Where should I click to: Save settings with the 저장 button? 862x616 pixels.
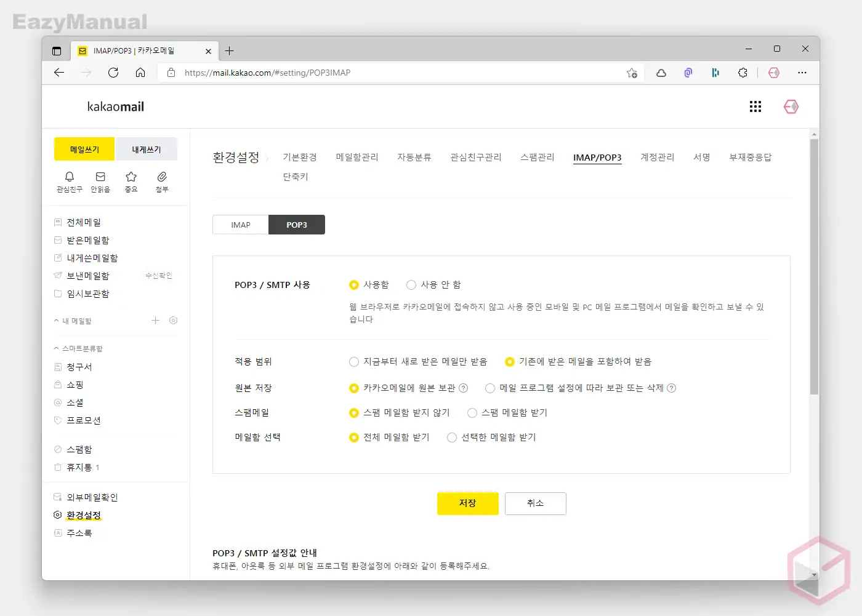(x=468, y=503)
